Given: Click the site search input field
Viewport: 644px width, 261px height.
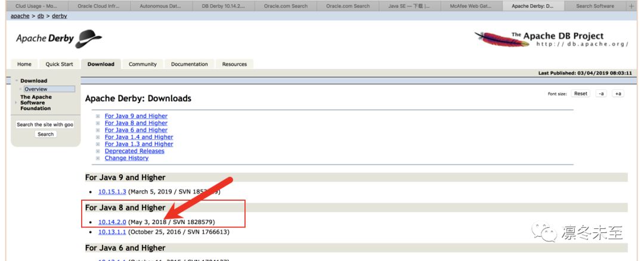Looking at the screenshot, I should (45, 125).
